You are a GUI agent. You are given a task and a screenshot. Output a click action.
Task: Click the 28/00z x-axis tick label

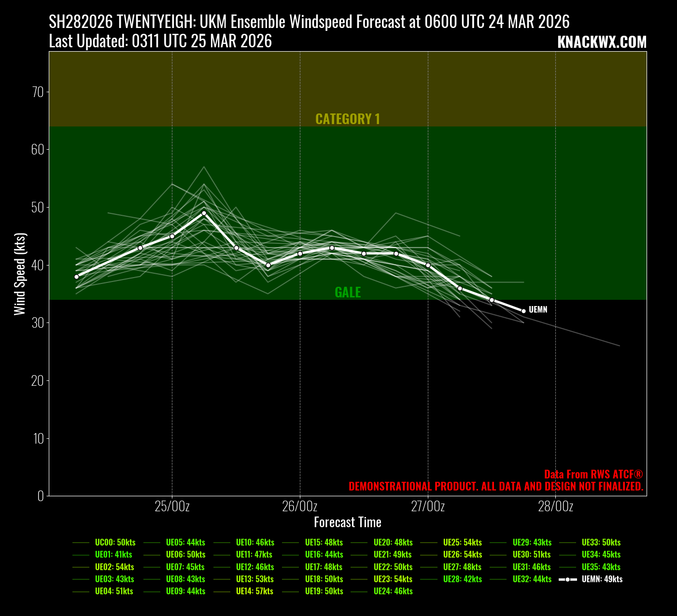tap(555, 506)
